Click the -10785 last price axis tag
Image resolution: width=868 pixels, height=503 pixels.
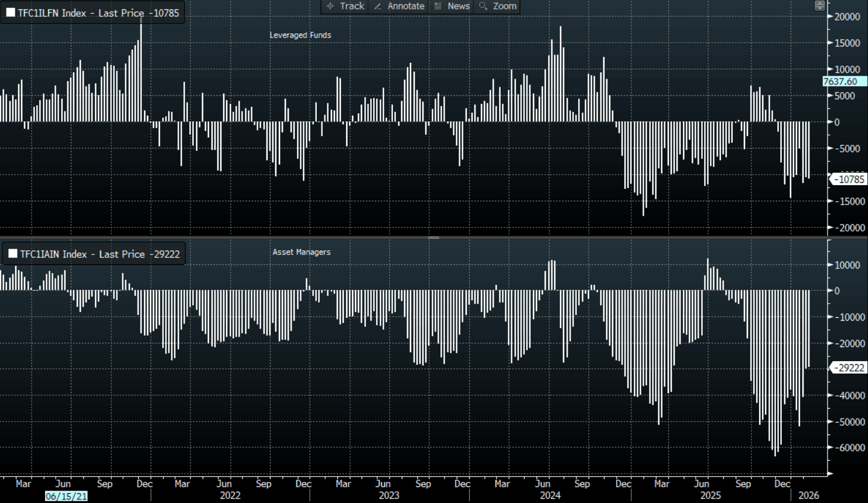click(x=850, y=179)
